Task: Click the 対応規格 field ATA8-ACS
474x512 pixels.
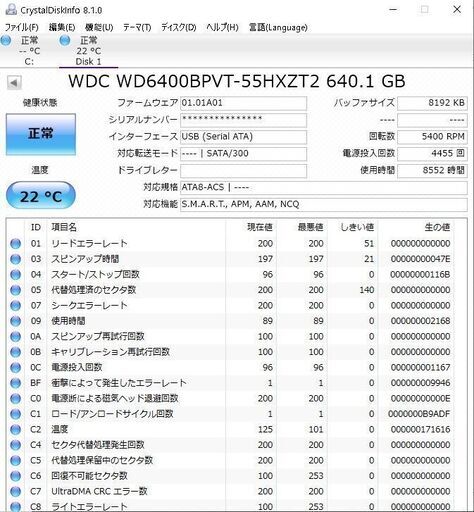Action: coord(324,188)
